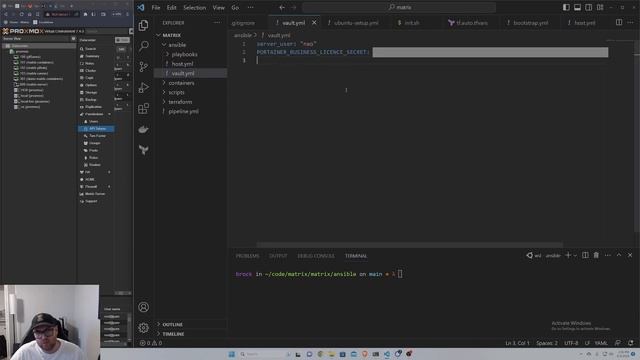The height and width of the screenshot is (360, 640).
Task: Change language mode via YAML status item
Action: point(601,343)
